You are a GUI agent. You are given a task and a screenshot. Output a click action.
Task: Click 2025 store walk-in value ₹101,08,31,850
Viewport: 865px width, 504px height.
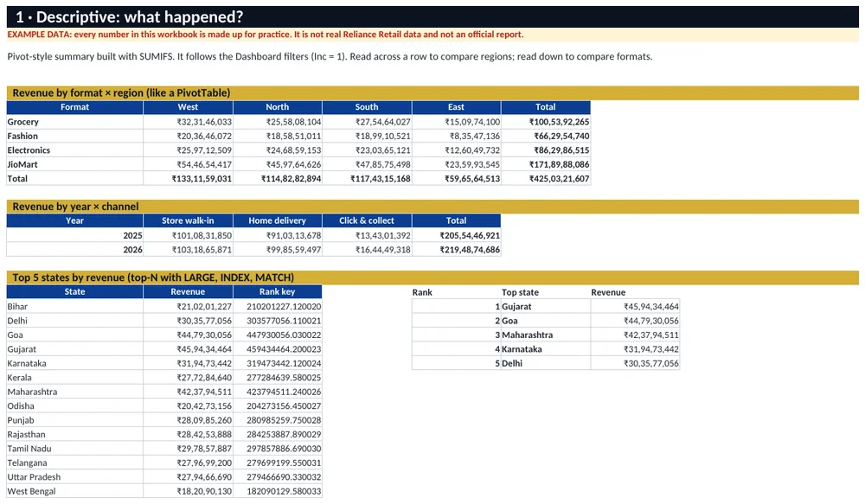click(188, 235)
